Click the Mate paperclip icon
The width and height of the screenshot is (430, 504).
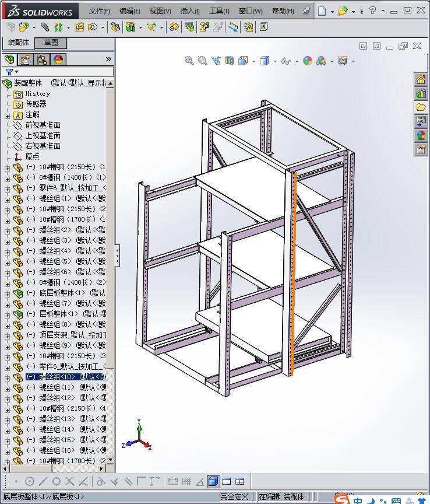(x=45, y=27)
